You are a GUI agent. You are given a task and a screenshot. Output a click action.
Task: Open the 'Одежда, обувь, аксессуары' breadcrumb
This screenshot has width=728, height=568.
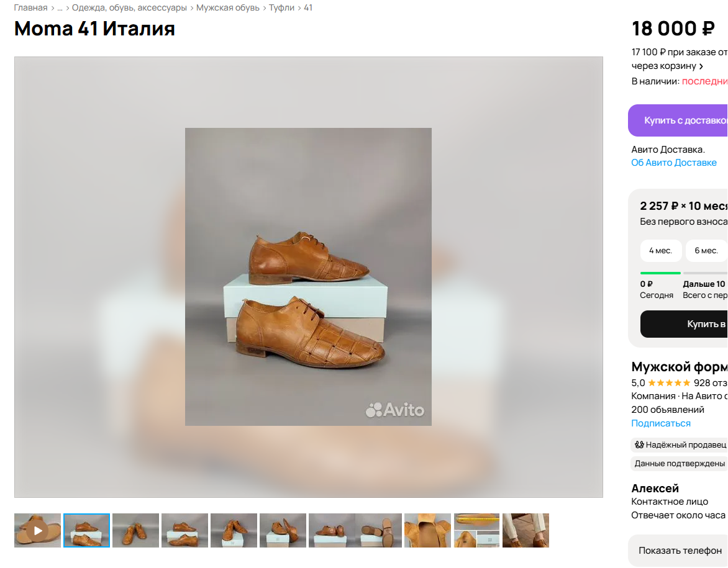[x=129, y=8]
